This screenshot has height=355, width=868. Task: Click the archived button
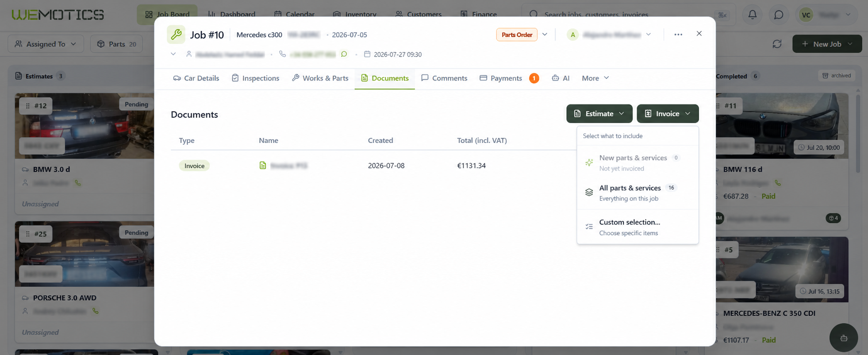tap(837, 76)
